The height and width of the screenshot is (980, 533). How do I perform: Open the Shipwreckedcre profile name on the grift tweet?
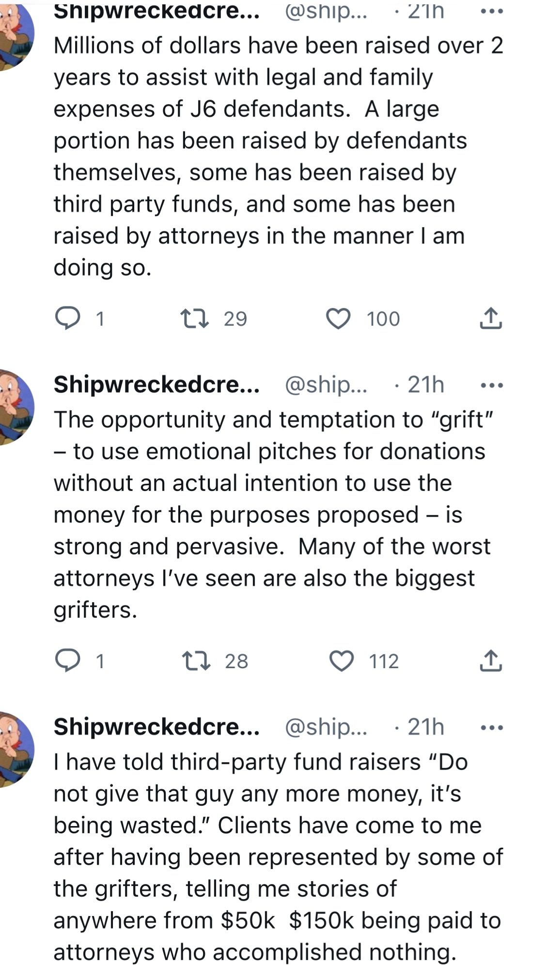(x=157, y=384)
